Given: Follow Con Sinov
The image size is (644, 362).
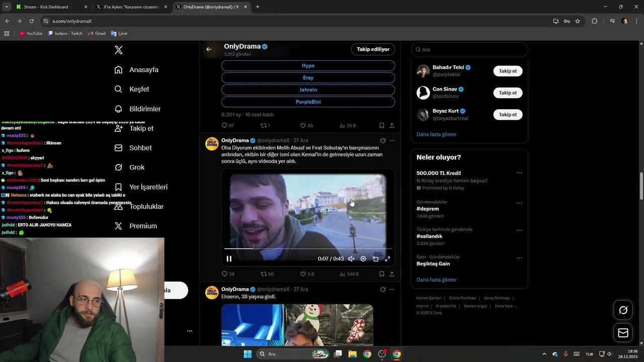Looking at the screenshot, I should (508, 93).
